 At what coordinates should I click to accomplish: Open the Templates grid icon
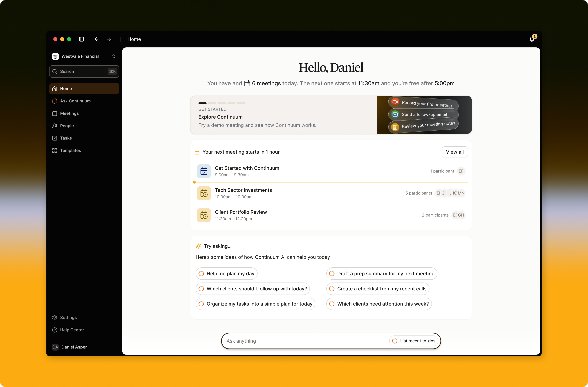[x=55, y=150]
